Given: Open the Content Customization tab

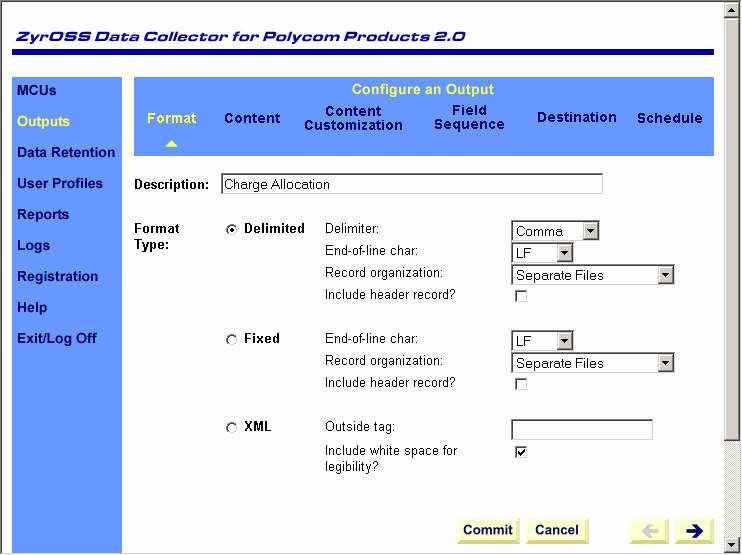Looking at the screenshot, I should (353, 118).
